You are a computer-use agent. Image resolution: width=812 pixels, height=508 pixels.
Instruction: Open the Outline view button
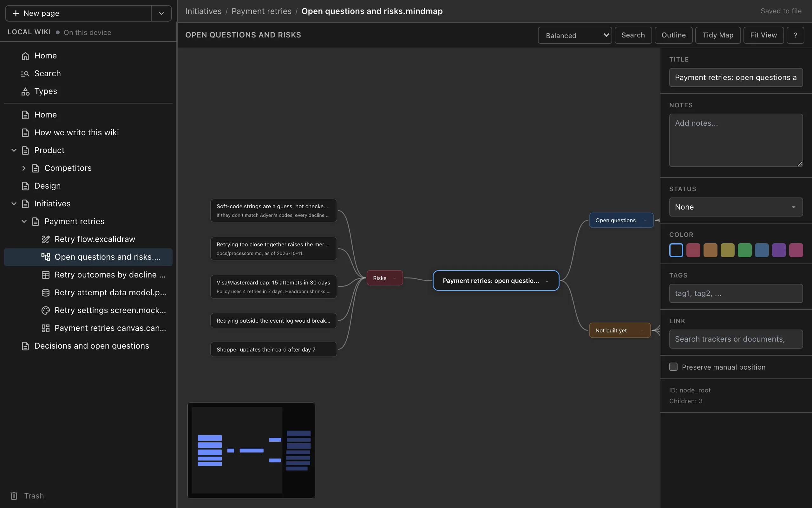coord(673,35)
